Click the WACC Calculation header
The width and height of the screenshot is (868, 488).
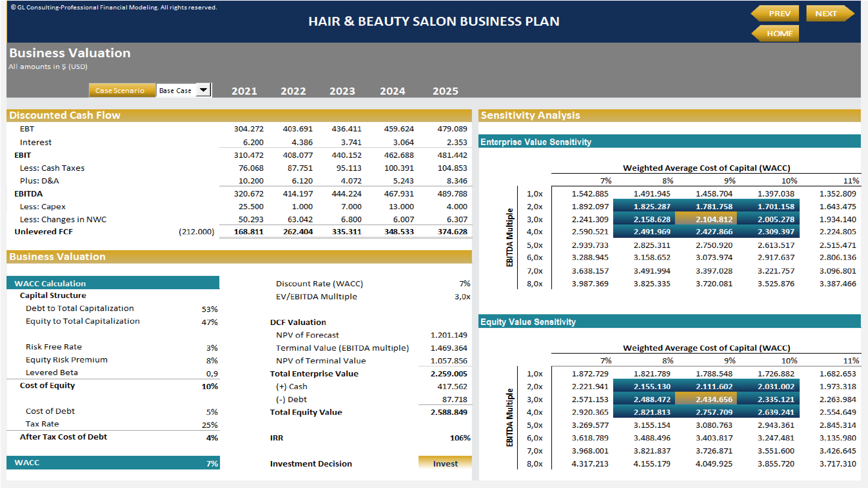coord(113,283)
